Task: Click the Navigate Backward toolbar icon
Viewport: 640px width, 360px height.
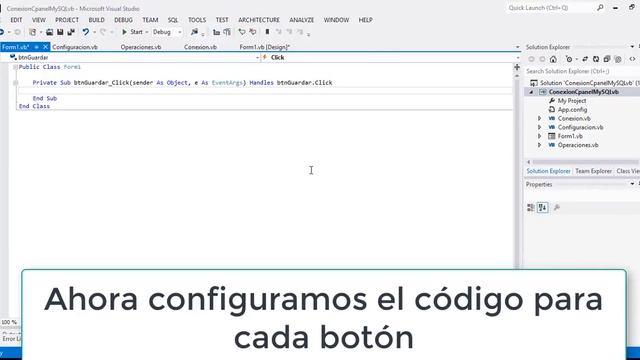Action: point(2,32)
